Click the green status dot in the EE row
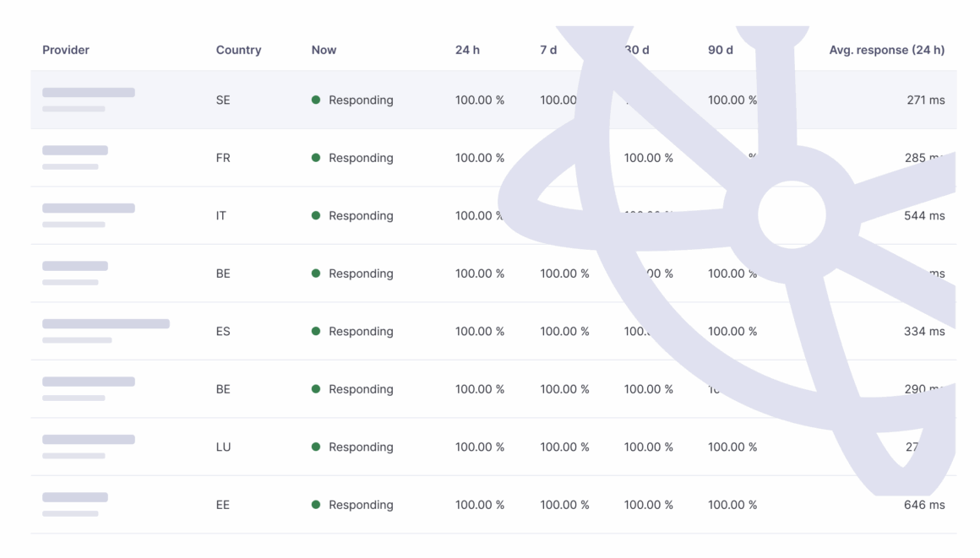This screenshot has width=980, height=558. pos(316,504)
